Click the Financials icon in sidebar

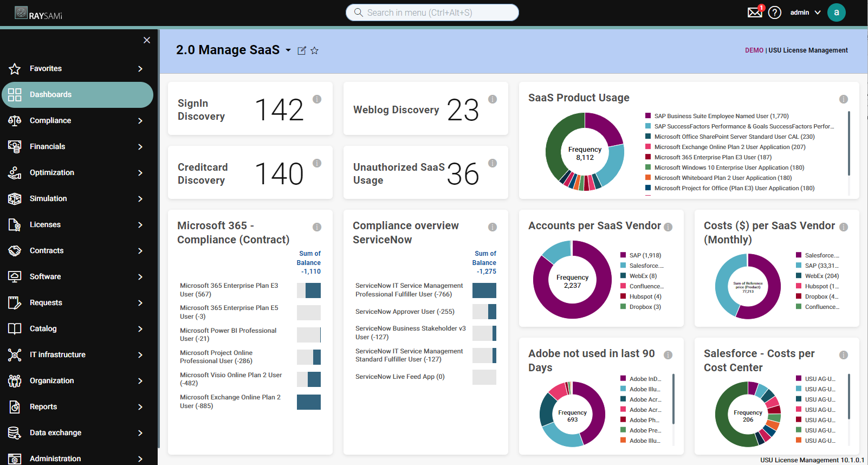click(x=15, y=147)
